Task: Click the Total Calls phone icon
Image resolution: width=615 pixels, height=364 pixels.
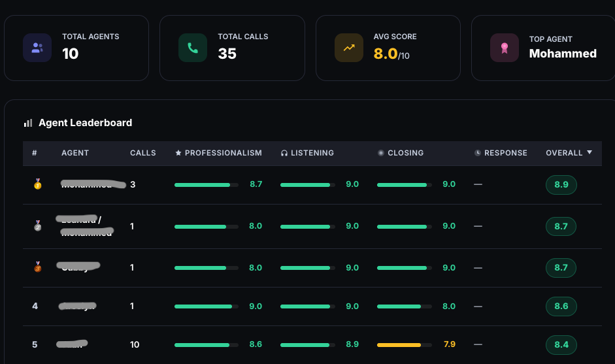Action: pyautogui.click(x=193, y=48)
